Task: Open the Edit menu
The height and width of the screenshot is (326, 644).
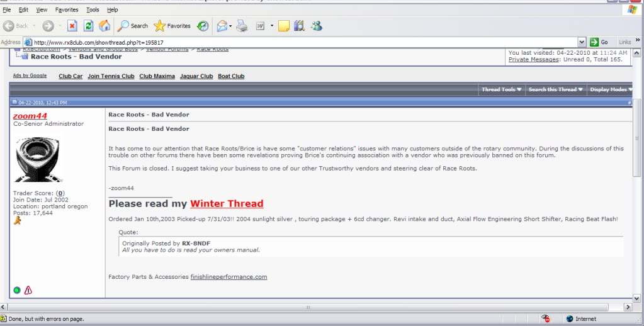Action: pos(23,9)
